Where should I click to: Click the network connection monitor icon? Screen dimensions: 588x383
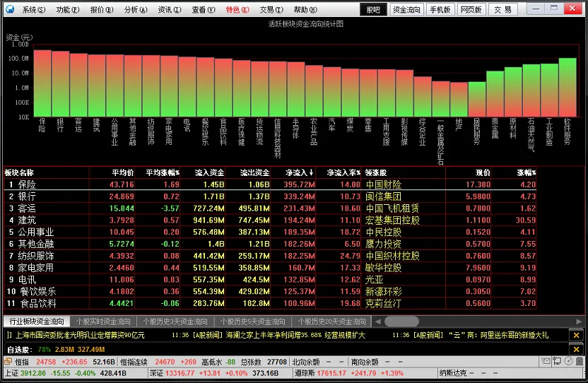point(557,361)
